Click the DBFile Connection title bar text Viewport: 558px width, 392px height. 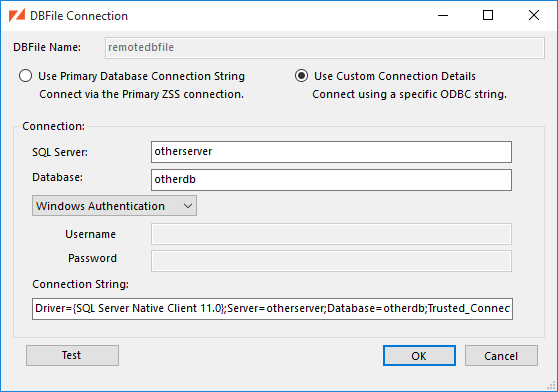click(79, 16)
